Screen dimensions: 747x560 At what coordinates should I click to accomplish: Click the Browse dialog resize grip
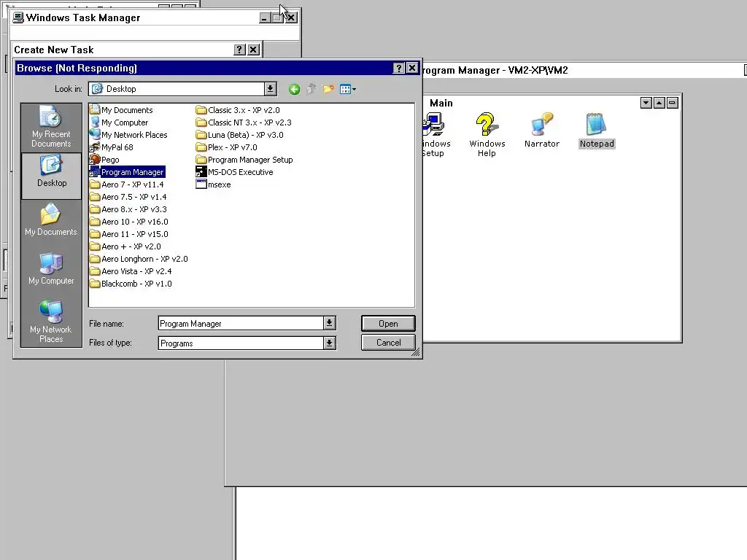point(416,352)
